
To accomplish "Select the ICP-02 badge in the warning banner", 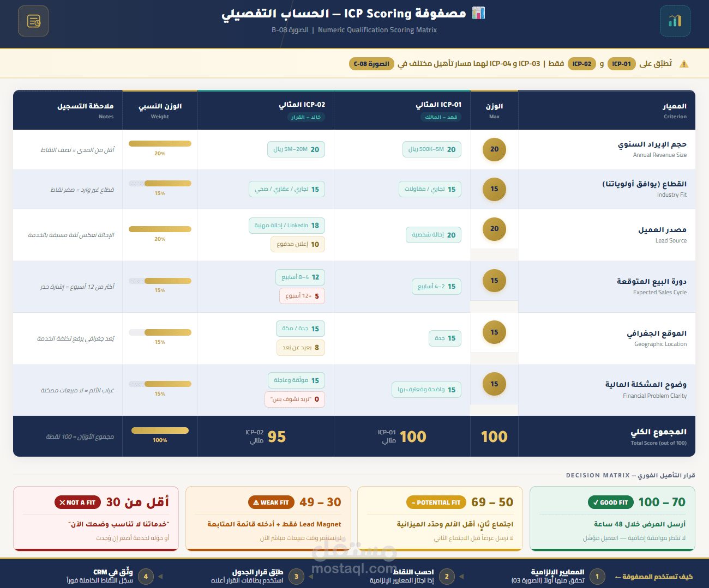I will [x=582, y=64].
